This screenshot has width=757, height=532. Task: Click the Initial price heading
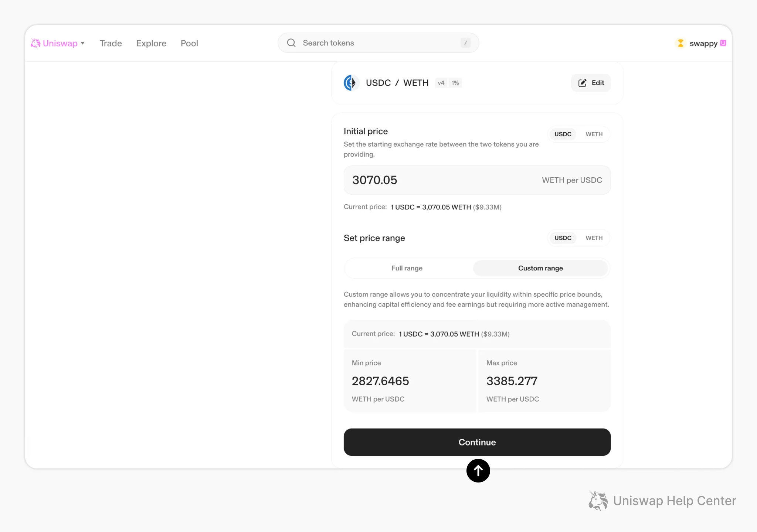[366, 131]
